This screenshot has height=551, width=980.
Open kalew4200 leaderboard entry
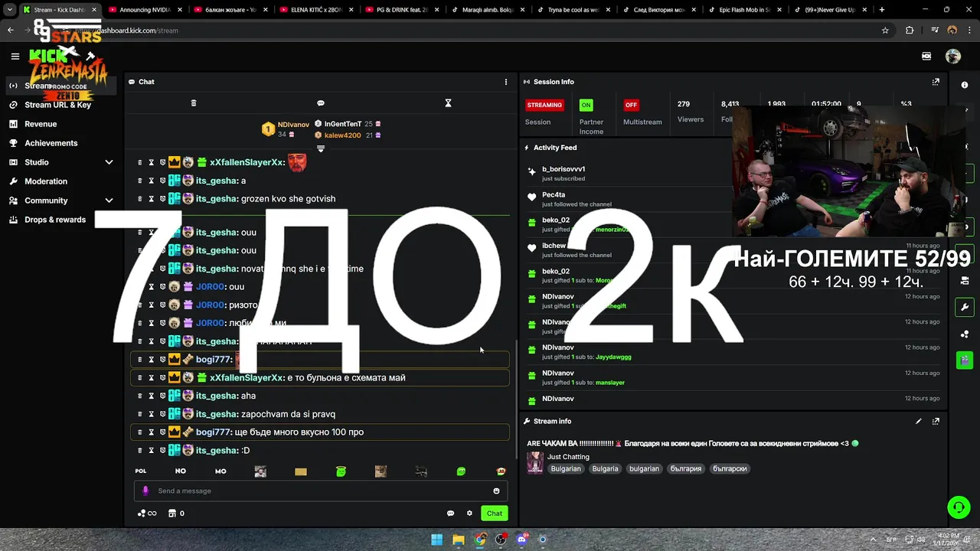tap(342, 135)
